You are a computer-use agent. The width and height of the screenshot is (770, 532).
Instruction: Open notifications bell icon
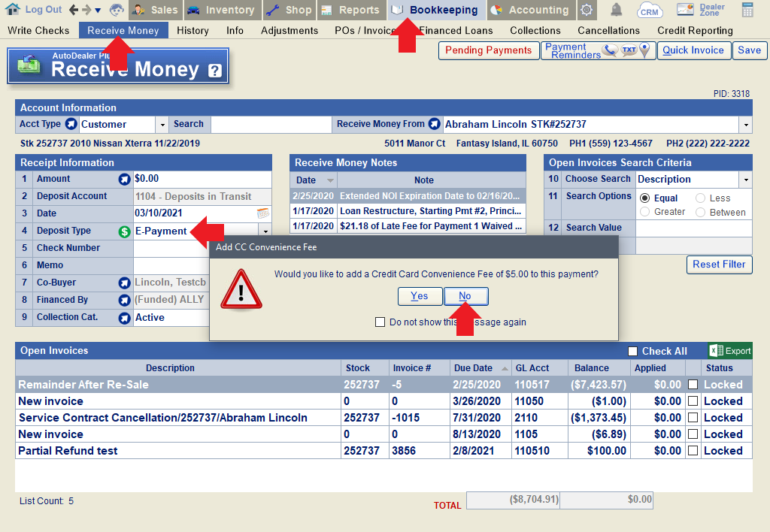coord(617,9)
